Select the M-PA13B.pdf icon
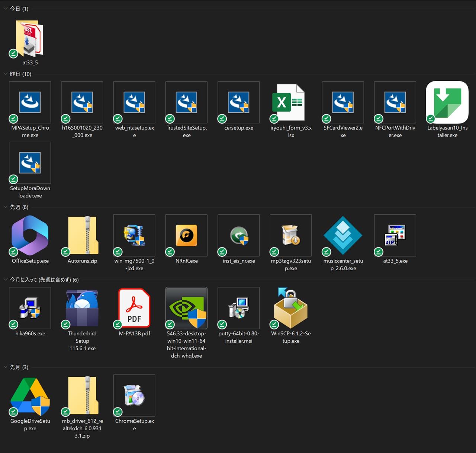Screen dimensions: 476x453 [x=134, y=308]
